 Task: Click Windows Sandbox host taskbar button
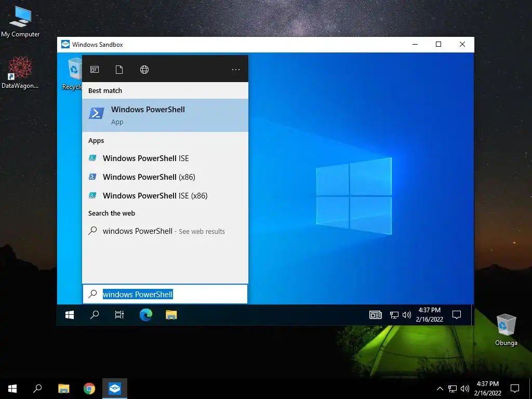coord(115,389)
